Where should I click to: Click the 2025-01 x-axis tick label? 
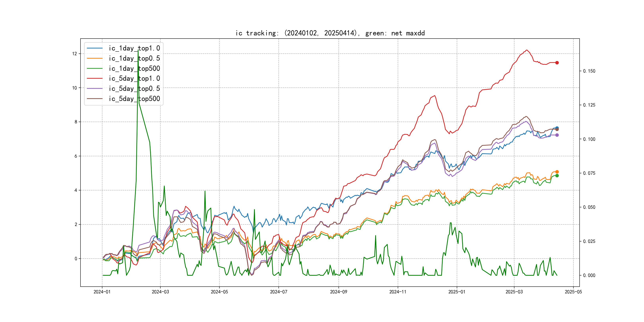click(457, 292)
